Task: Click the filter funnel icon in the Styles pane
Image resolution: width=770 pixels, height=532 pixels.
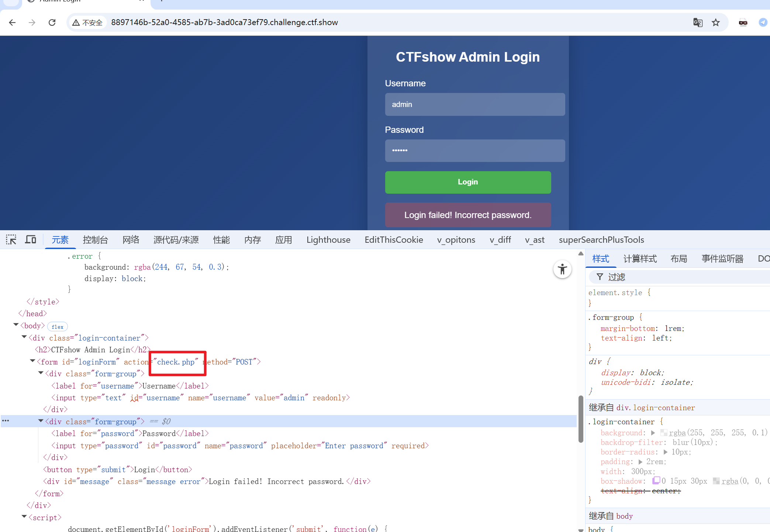Action: (600, 277)
